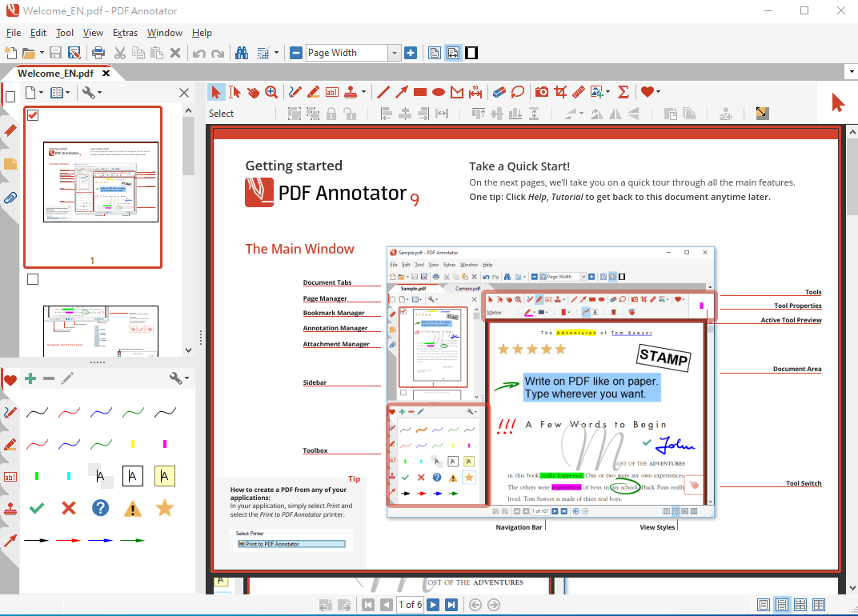858x616 pixels.
Task: Check the page 2 thumbnail checkbox
Action: tap(33, 279)
